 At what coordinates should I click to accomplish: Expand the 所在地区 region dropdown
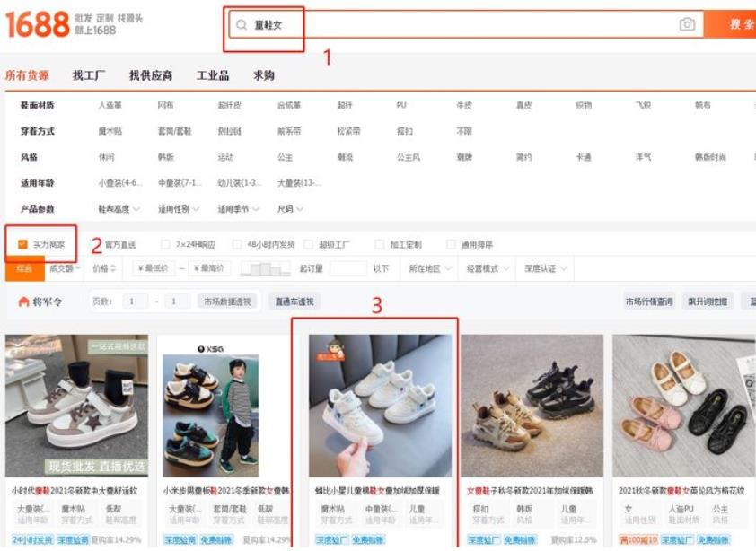point(423,268)
